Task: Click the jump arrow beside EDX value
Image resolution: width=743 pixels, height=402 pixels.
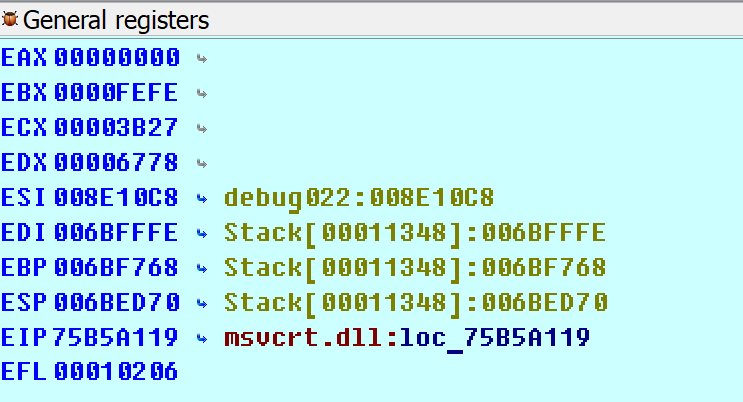Action: [201, 163]
